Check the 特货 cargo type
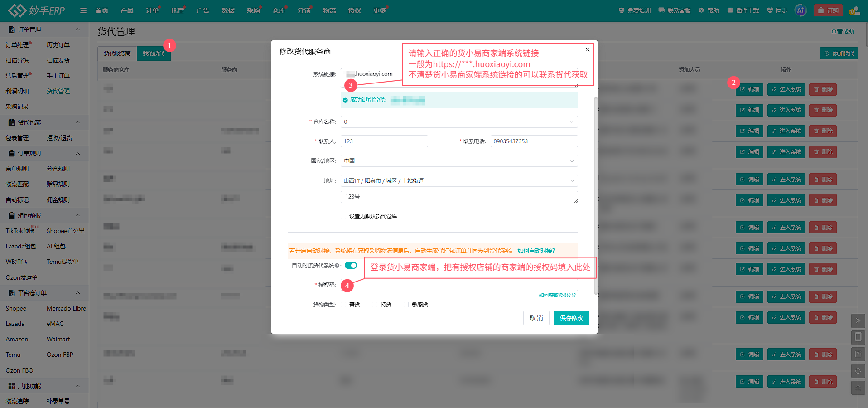This screenshot has width=868, height=408. (x=375, y=305)
